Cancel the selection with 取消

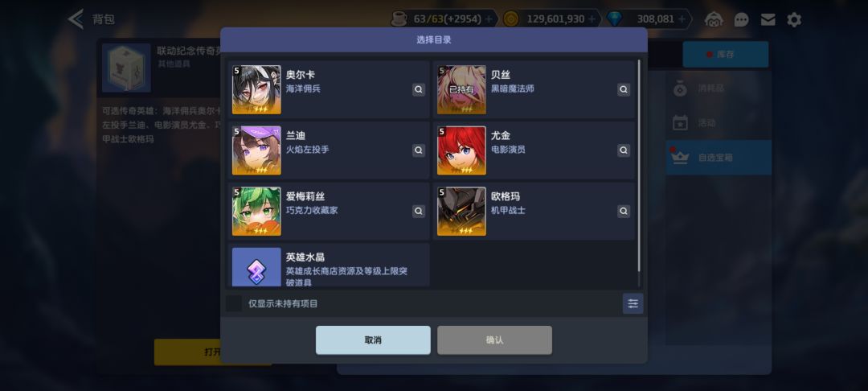pos(373,340)
